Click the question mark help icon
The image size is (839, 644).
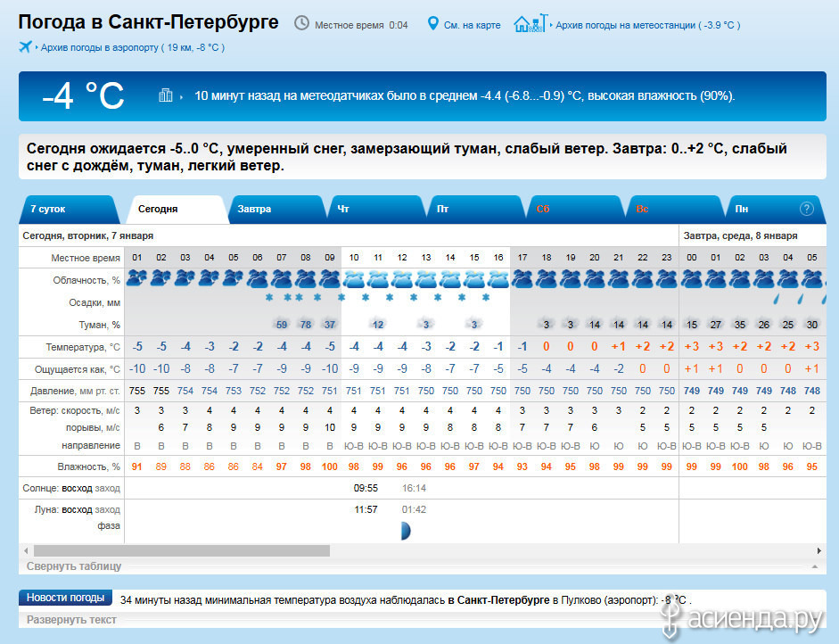click(806, 209)
